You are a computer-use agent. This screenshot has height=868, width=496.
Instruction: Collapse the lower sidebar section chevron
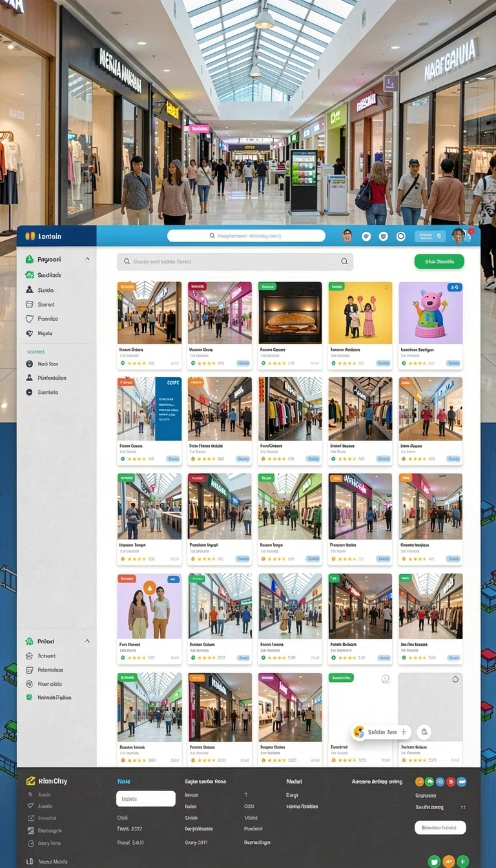click(88, 641)
